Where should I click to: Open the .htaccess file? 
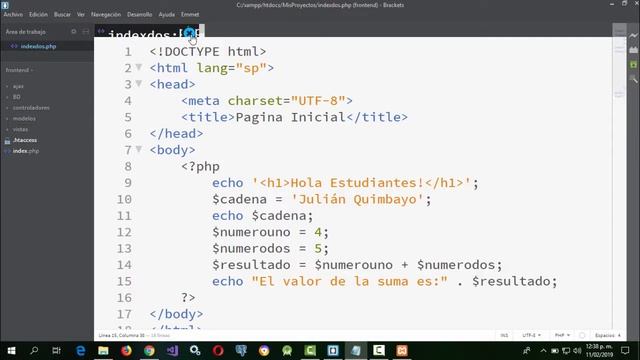coord(24,140)
